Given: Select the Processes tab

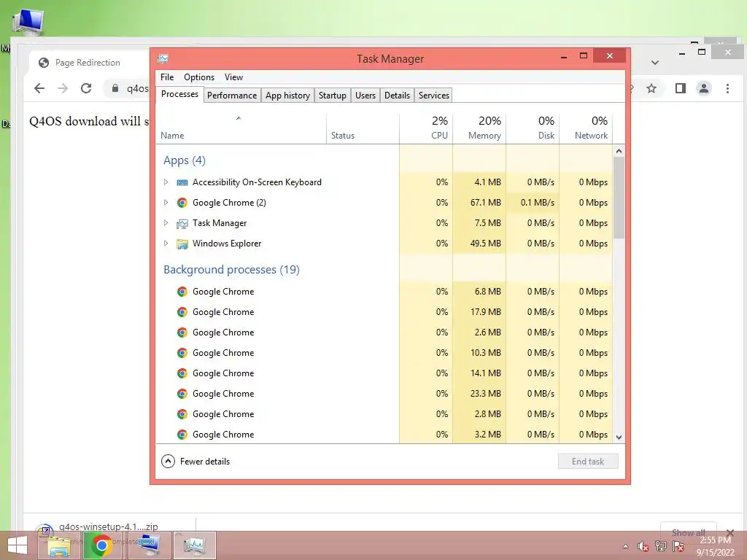Looking at the screenshot, I should 179,94.
